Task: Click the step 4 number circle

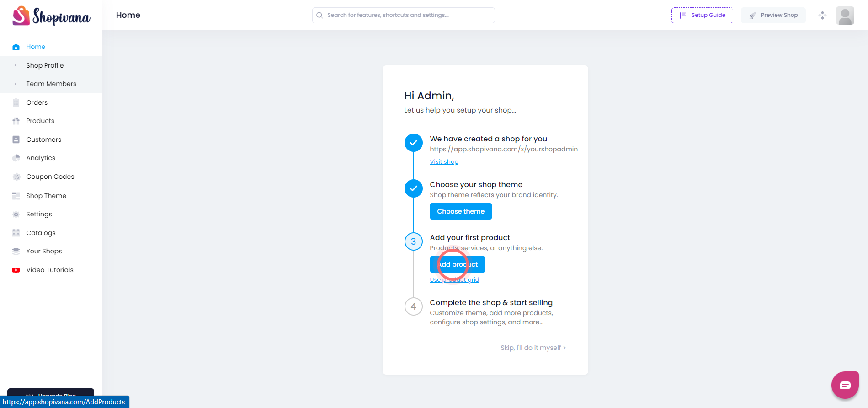Action: click(414, 306)
